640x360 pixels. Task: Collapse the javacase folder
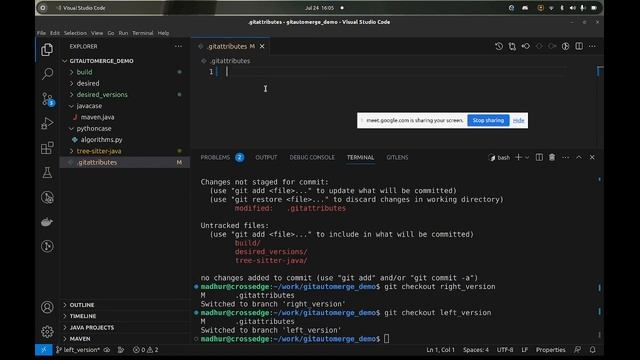click(x=124, y=106)
